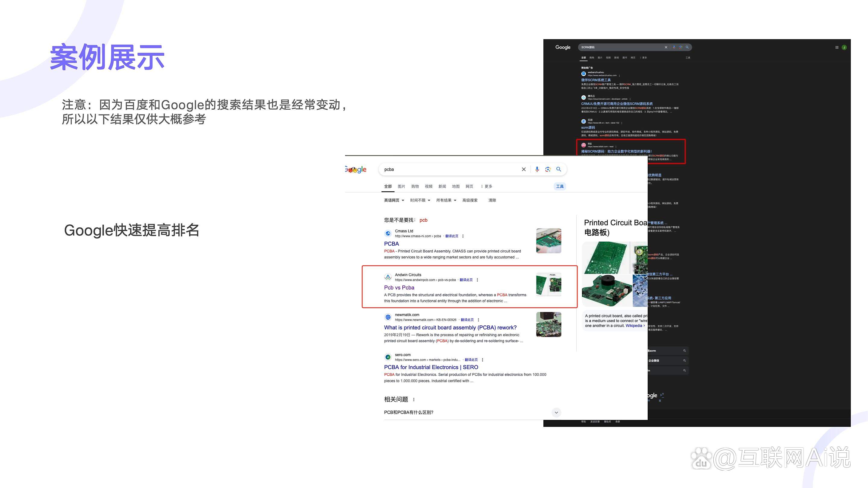The height and width of the screenshot is (488, 868).
Task: Click the Andwin Circuits favicon
Action: pyautogui.click(x=388, y=277)
